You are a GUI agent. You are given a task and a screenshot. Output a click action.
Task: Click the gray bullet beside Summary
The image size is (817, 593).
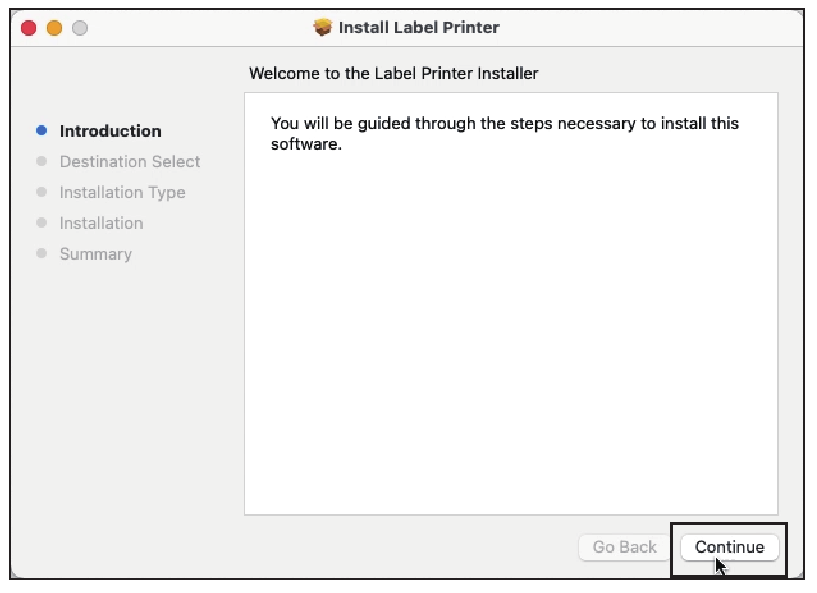pyautogui.click(x=42, y=253)
